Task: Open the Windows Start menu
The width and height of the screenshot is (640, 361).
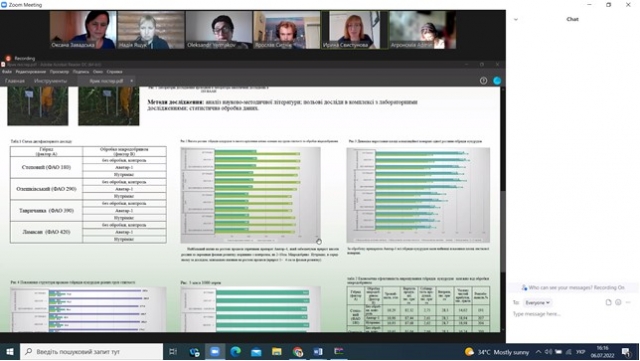Action: click(x=9, y=352)
